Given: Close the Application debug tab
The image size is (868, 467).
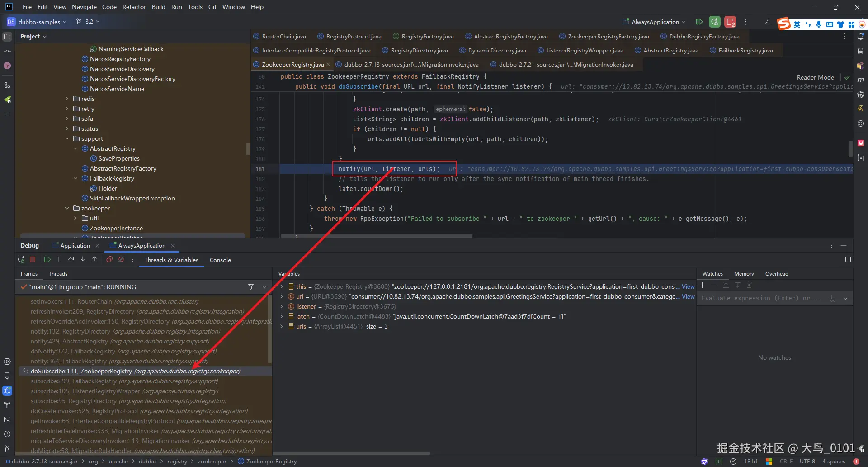Looking at the screenshot, I should coord(97,246).
